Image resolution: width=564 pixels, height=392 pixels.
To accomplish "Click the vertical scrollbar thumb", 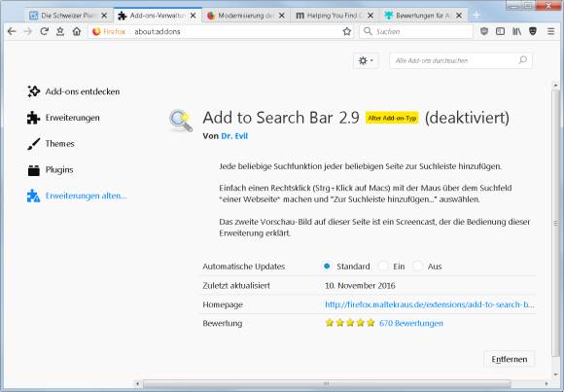I will (555, 222).
